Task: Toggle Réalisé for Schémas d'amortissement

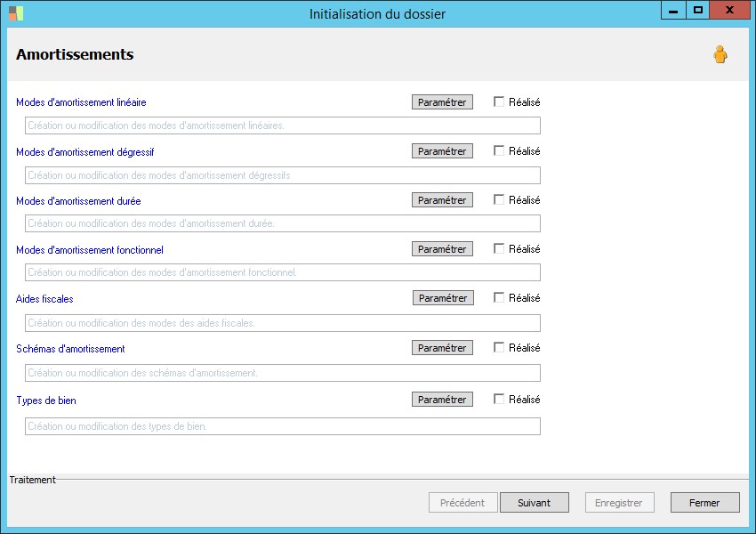Action: click(x=499, y=347)
